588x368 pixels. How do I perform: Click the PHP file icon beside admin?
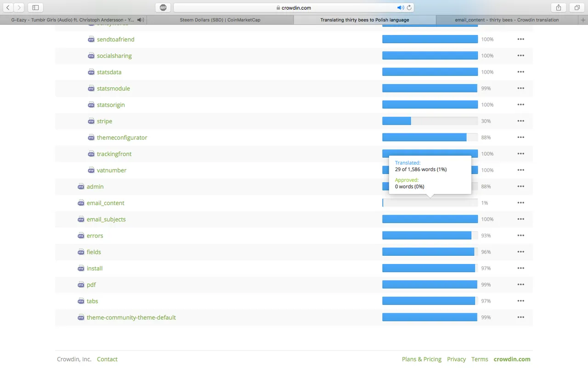click(x=81, y=186)
